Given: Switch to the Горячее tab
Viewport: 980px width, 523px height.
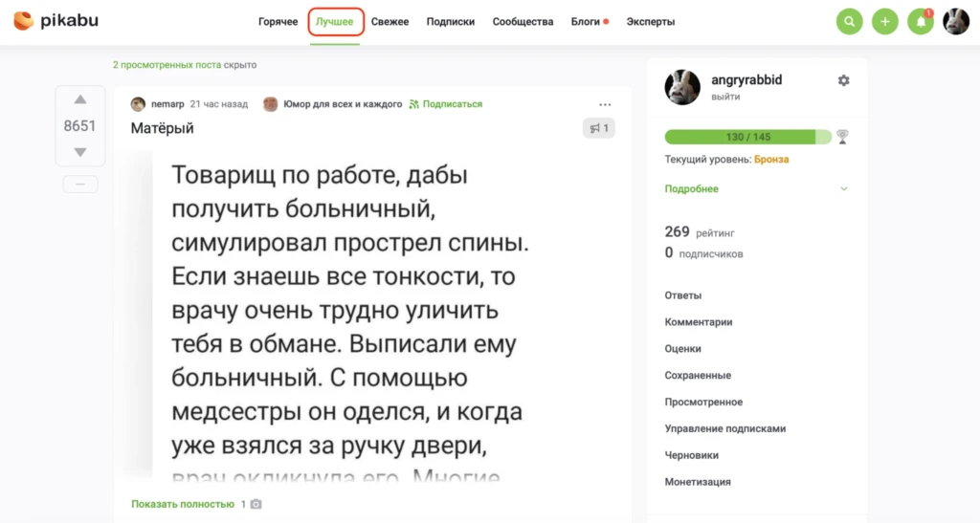Looking at the screenshot, I should click(278, 22).
